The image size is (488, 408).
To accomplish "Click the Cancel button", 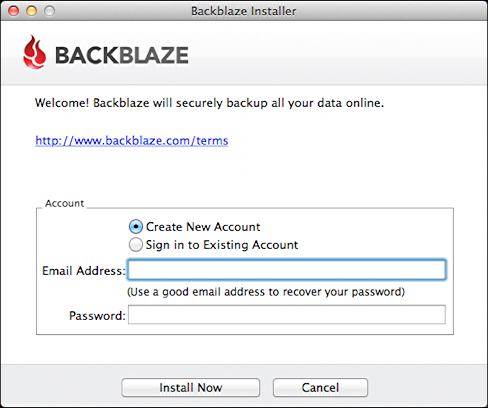I will coord(320,388).
